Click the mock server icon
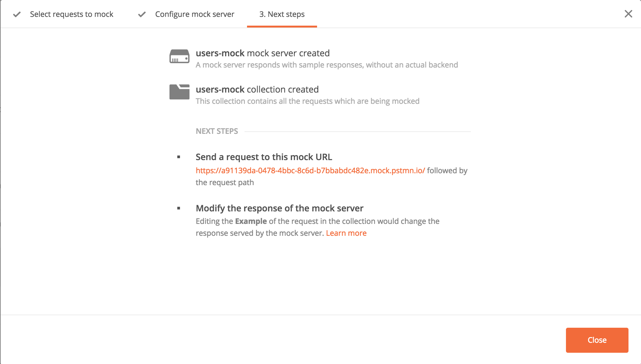 [179, 56]
